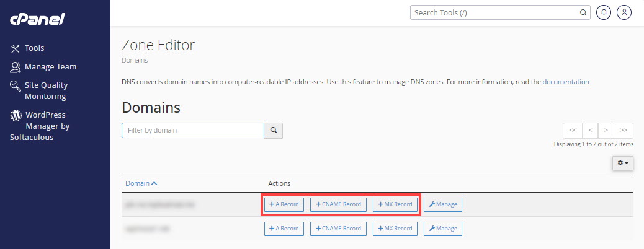Manage the second domain's zone
Screen dimensions: 644x249
coord(443,229)
